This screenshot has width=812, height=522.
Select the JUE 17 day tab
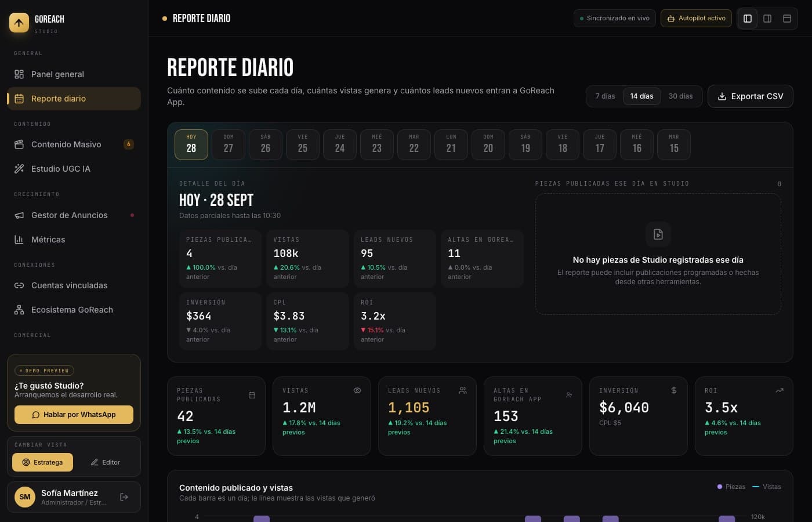[x=600, y=144]
